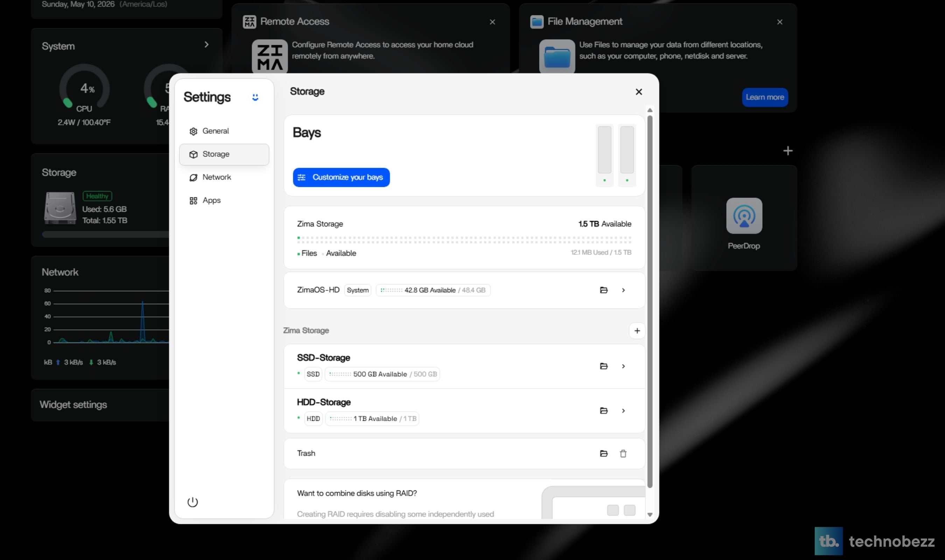Click the Storage panel scrollbar thumb
945x560 pixels.
pyautogui.click(x=650, y=301)
